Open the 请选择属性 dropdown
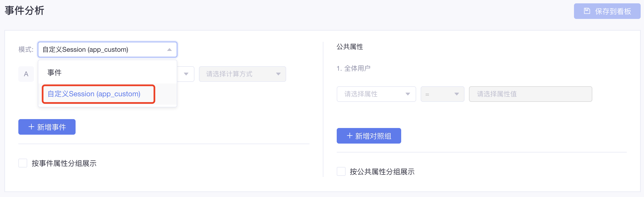This screenshot has width=644, height=197. point(376,94)
